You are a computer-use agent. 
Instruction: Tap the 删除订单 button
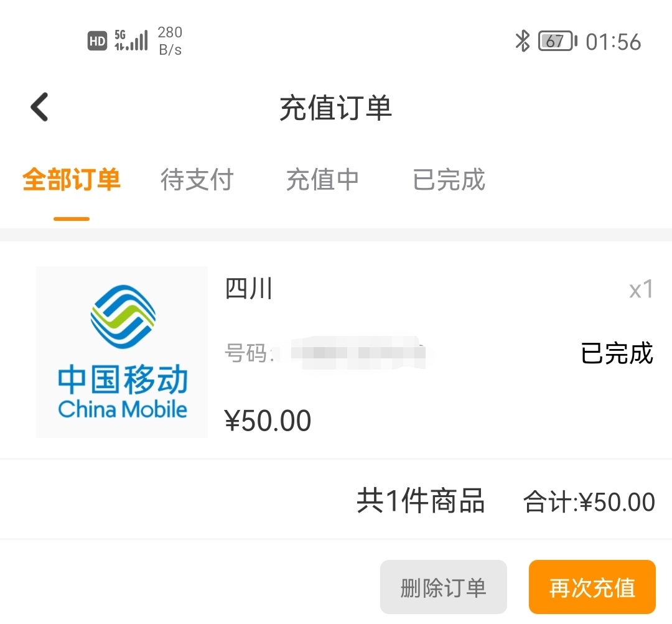click(443, 587)
